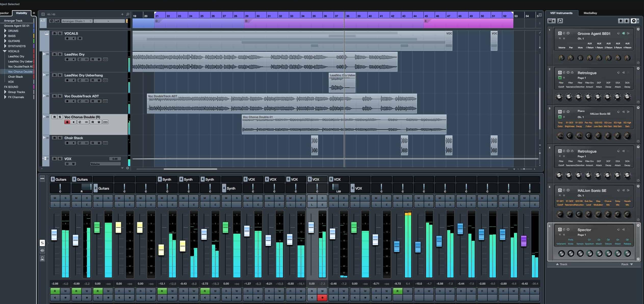Click the group editing '=' on VOCALS folder
Viewport: 644px width, 304px height.
(x=80, y=38)
